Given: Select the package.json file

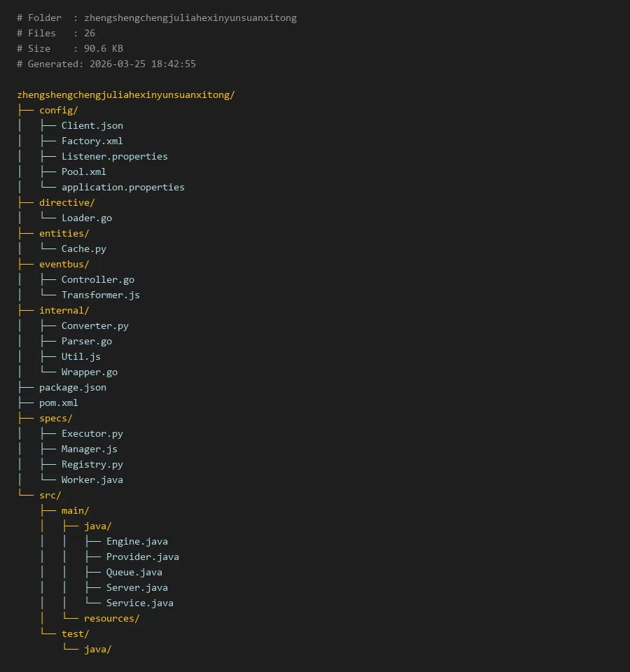Looking at the screenshot, I should click(x=72, y=387).
